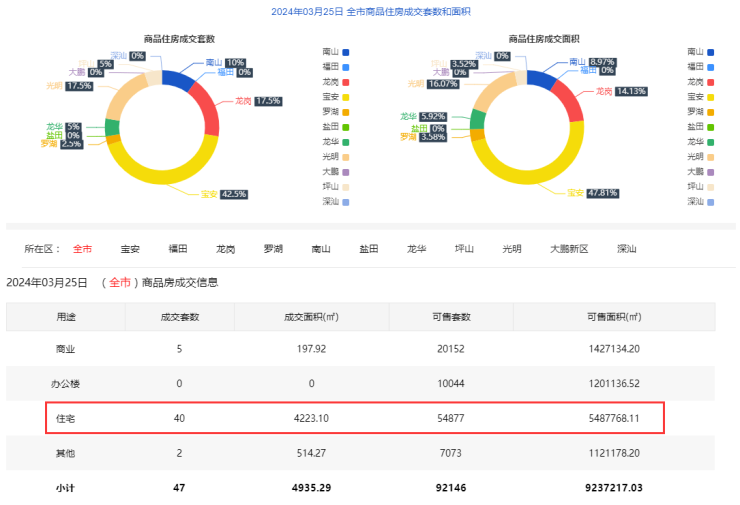Switch to 大鹏新区 district

(x=569, y=249)
